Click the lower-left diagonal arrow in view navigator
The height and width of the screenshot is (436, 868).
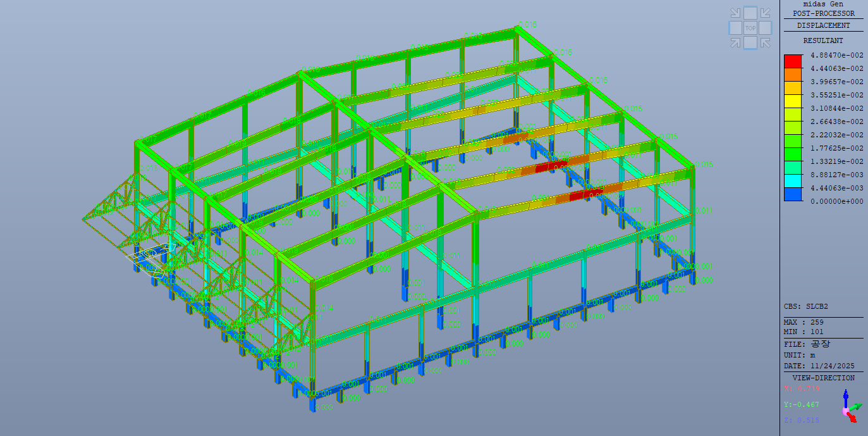pos(735,42)
